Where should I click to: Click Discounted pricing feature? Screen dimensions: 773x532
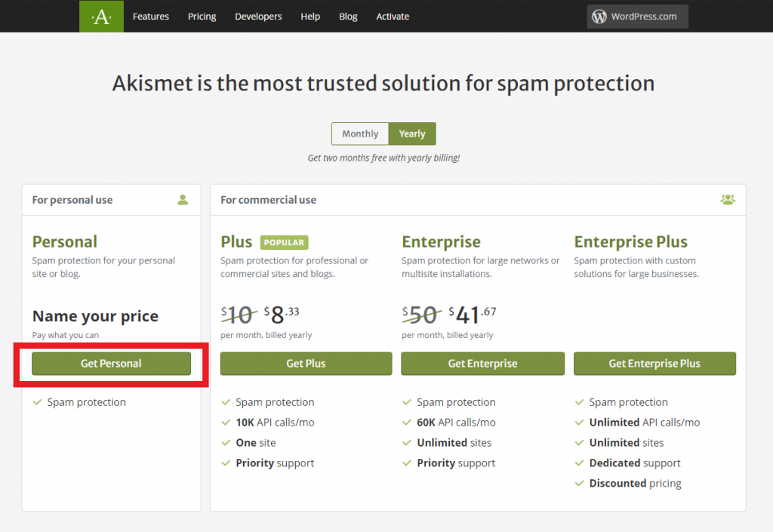pos(636,483)
